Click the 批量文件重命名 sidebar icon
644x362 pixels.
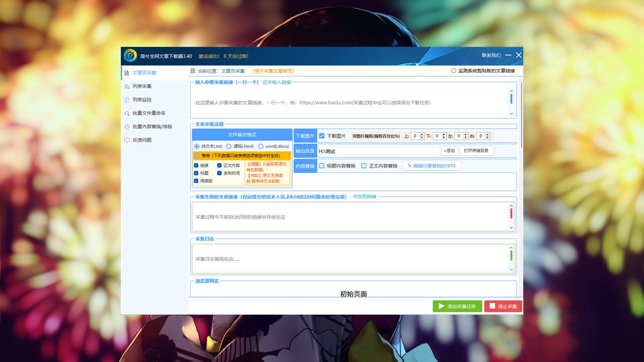[x=127, y=113]
